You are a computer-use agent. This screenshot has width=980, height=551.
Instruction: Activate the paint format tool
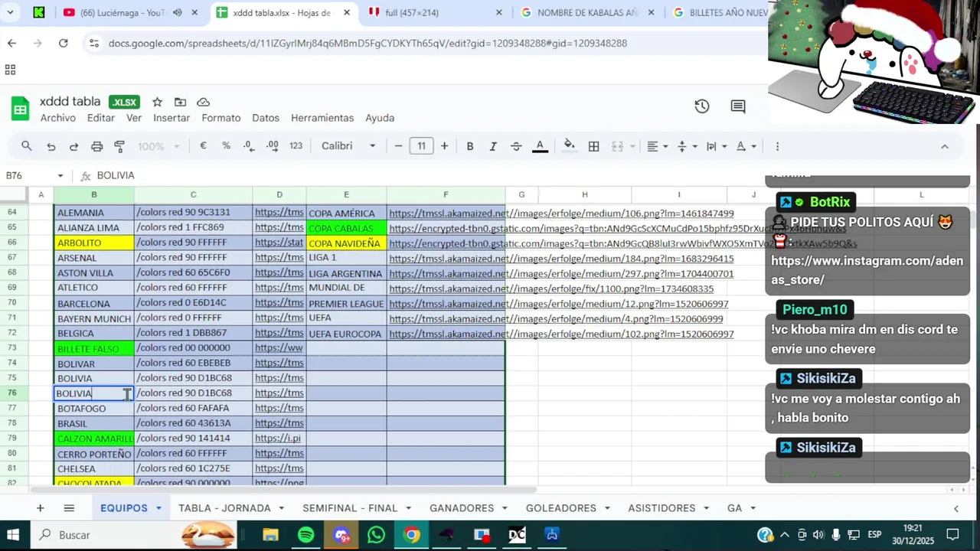click(119, 146)
